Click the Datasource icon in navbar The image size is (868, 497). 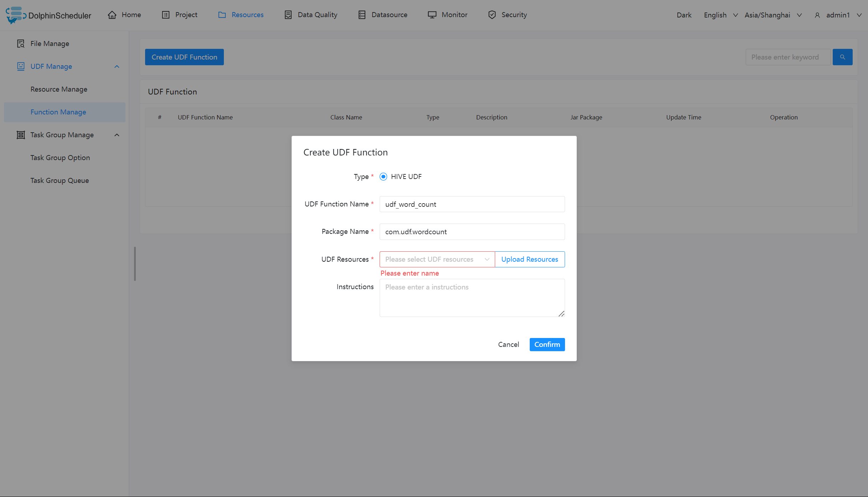[362, 15]
